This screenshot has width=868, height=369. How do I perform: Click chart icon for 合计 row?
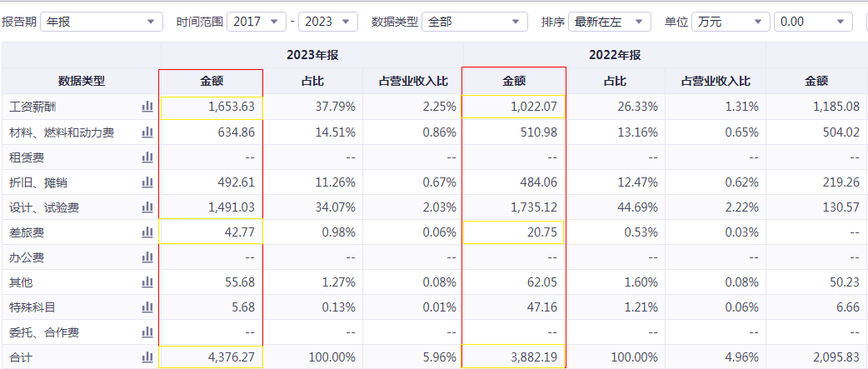click(147, 357)
